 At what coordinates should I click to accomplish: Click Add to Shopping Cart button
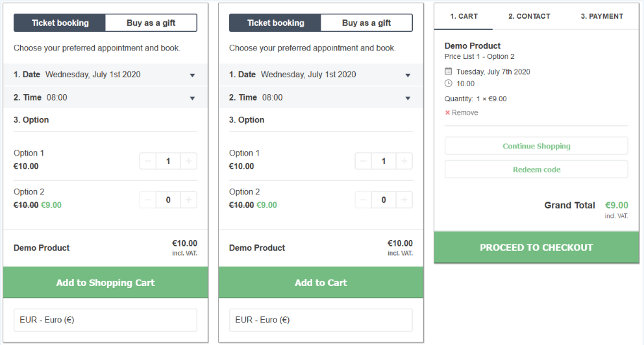point(106,283)
